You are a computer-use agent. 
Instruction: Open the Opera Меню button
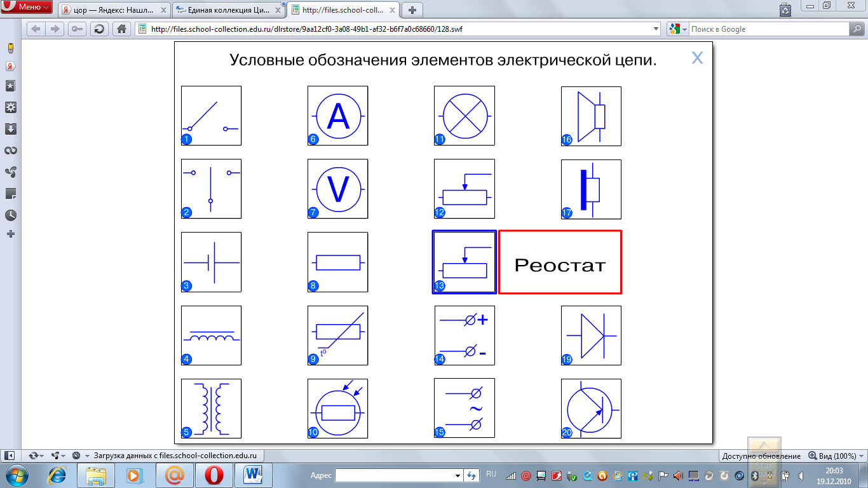pyautogui.click(x=27, y=7)
